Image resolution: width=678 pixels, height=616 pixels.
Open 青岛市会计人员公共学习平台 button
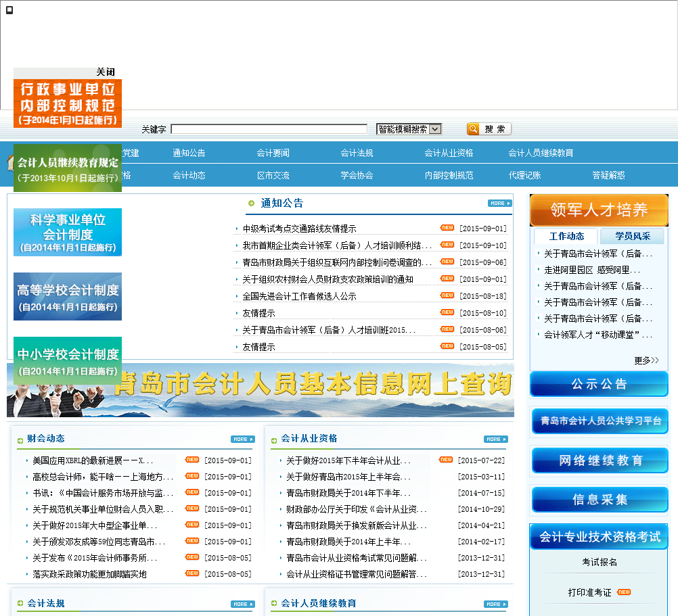(x=600, y=421)
